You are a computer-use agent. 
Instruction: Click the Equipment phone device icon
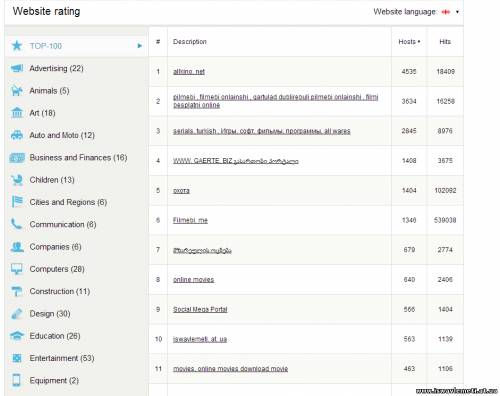tap(16, 380)
